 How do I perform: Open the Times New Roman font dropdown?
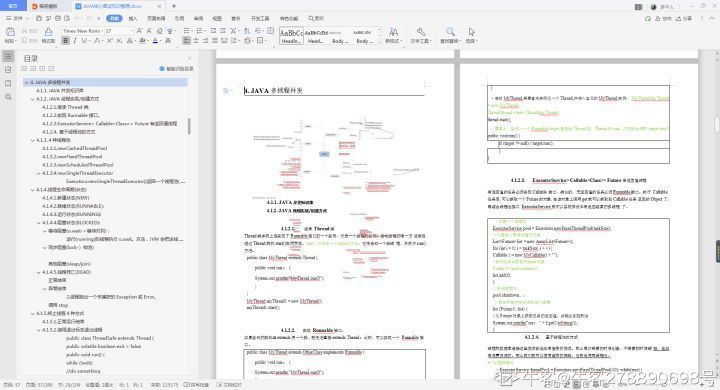coord(83,31)
